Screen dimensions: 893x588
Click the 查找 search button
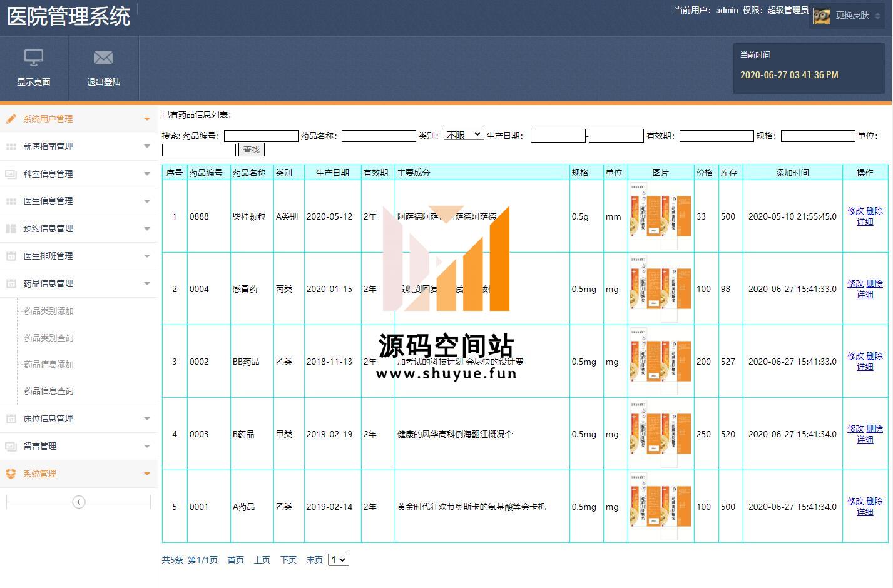point(252,150)
